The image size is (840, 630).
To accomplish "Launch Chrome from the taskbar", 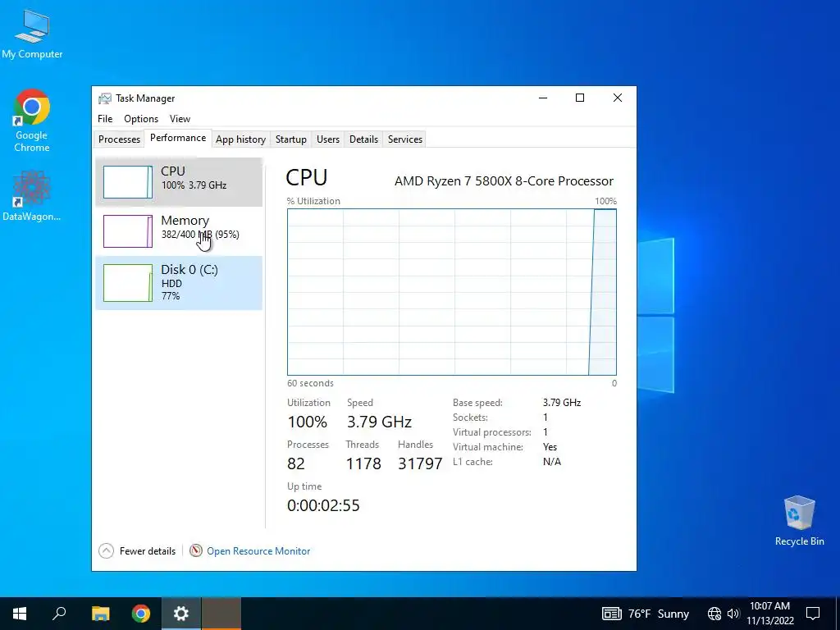I will [x=141, y=614].
